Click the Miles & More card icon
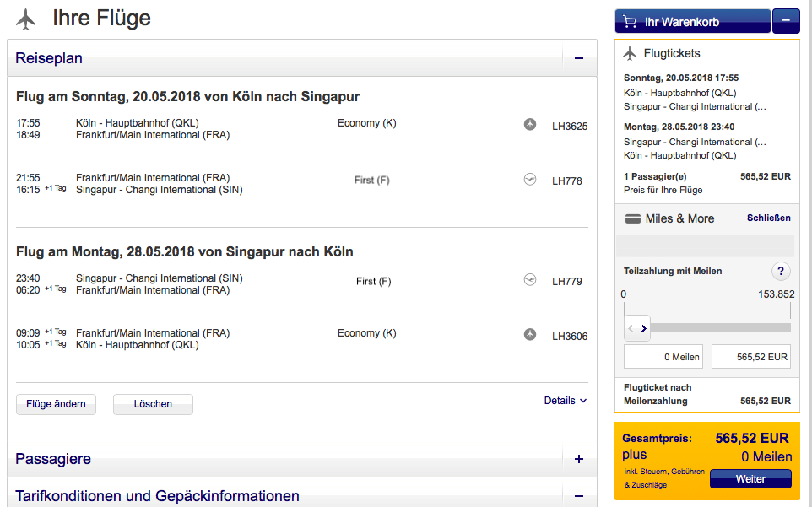The height and width of the screenshot is (507, 812). 632,218
